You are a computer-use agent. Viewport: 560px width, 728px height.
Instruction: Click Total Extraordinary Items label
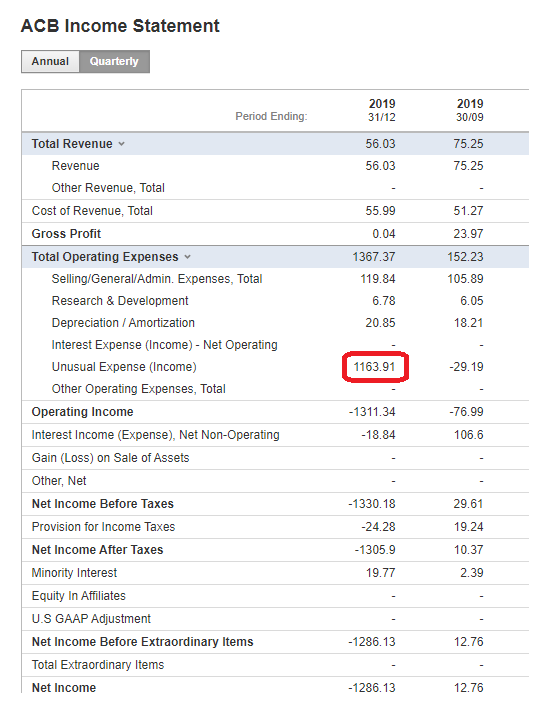tap(98, 664)
